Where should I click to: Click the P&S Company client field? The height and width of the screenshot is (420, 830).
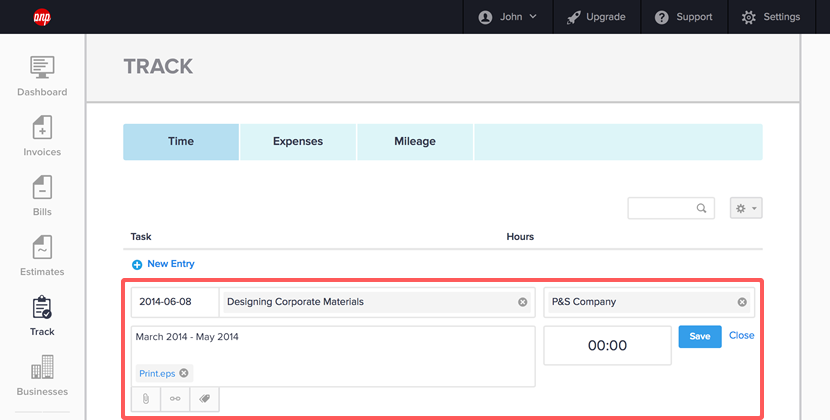[x=649, y=302]
